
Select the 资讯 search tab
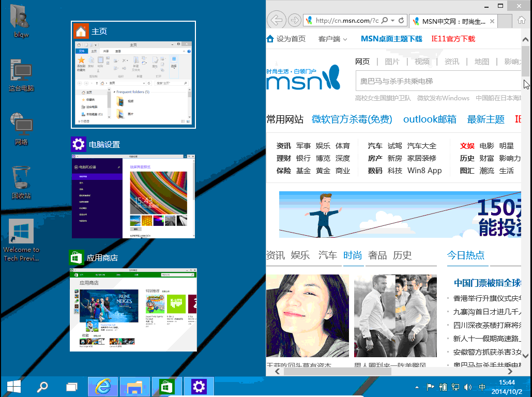pos(451,62)
